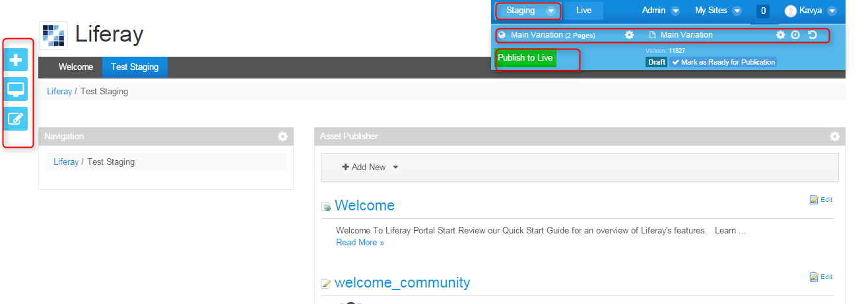868x304 pixels.
Task: Click the Edit pencil icon in the sidebar
Action: click(16, 119)
